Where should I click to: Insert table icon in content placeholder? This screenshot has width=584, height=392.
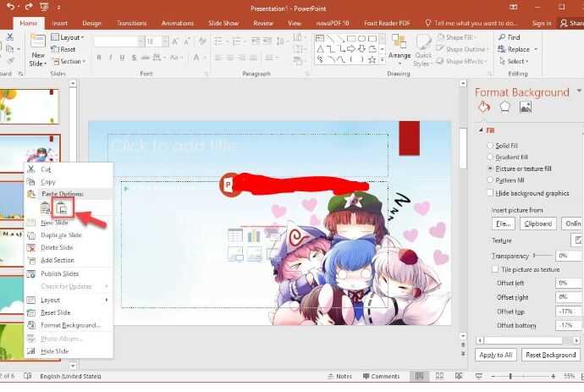coord(235,235)
